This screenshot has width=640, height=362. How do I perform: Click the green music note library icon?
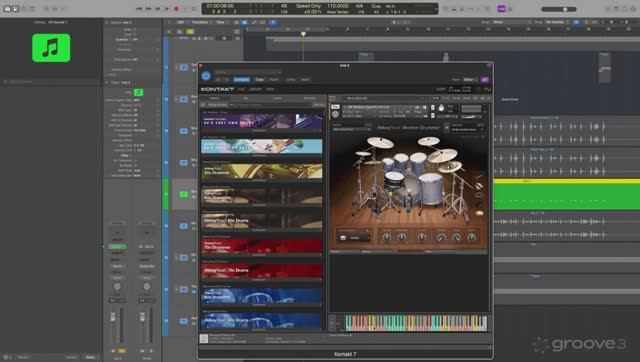pos(51,48)
